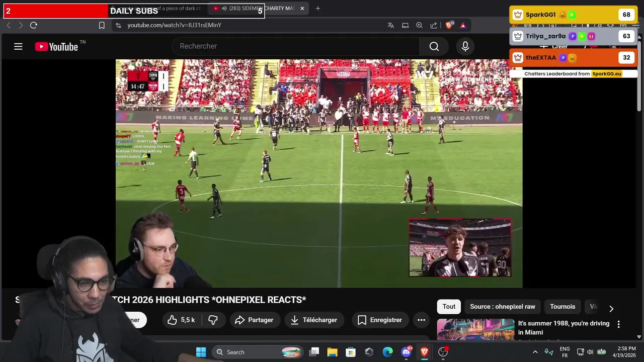644x362 pixels.
Task: Open site settings icon beside URL
Action: pyautogui.click(x=118, y=25)
